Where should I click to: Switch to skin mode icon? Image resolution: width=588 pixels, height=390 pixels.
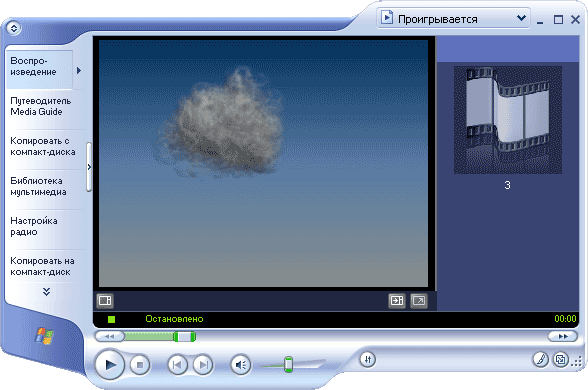coord(561,360)
